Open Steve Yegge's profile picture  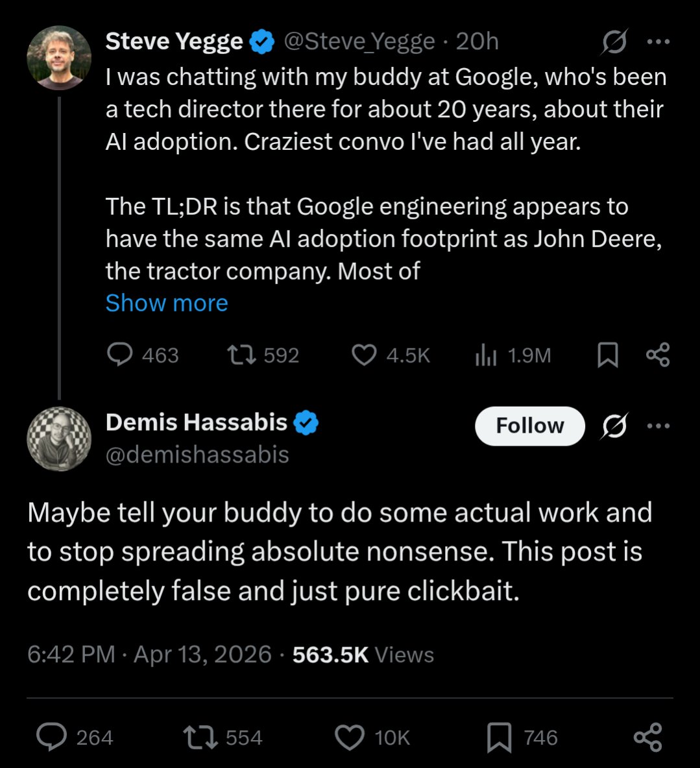click(x=59, y=58)
